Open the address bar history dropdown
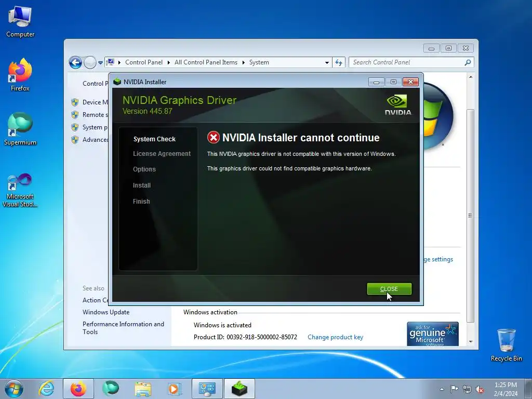 point(327,62)
